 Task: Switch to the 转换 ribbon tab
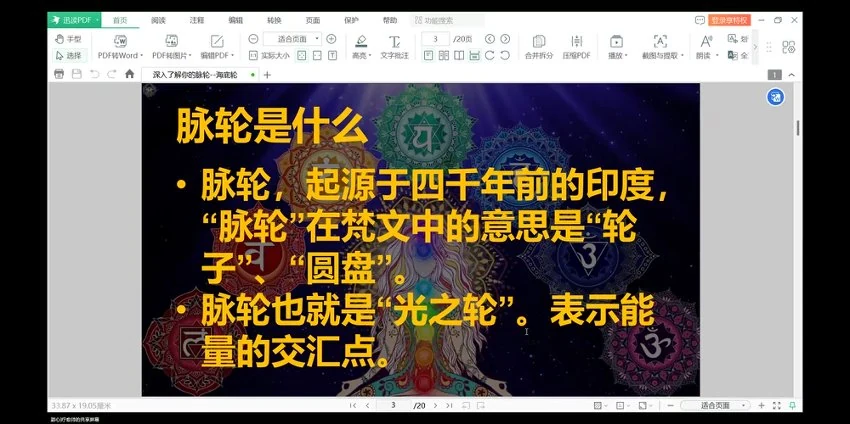pyautogui.click(x=274, y=20)
